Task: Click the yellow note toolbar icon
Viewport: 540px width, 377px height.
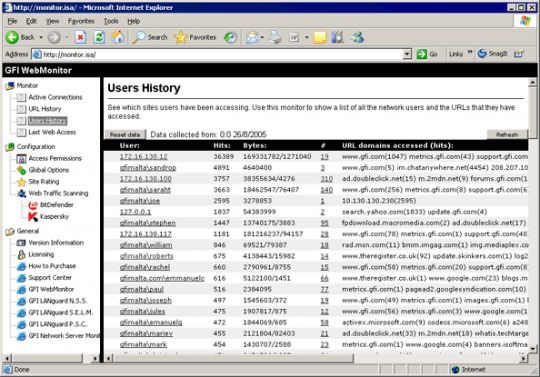Action: pyautogui.click(x=320, y=37)
